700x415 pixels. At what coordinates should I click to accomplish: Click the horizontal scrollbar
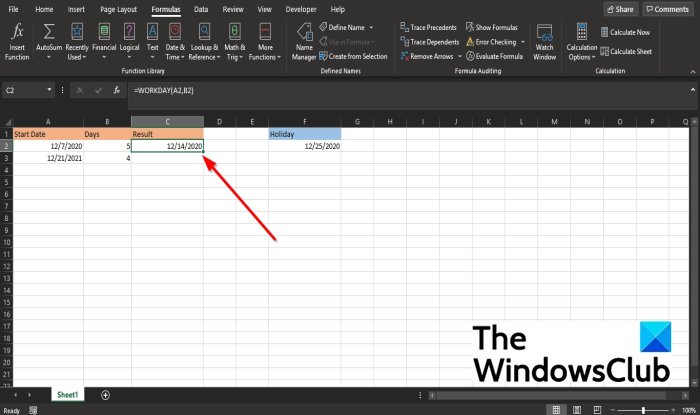558,395
